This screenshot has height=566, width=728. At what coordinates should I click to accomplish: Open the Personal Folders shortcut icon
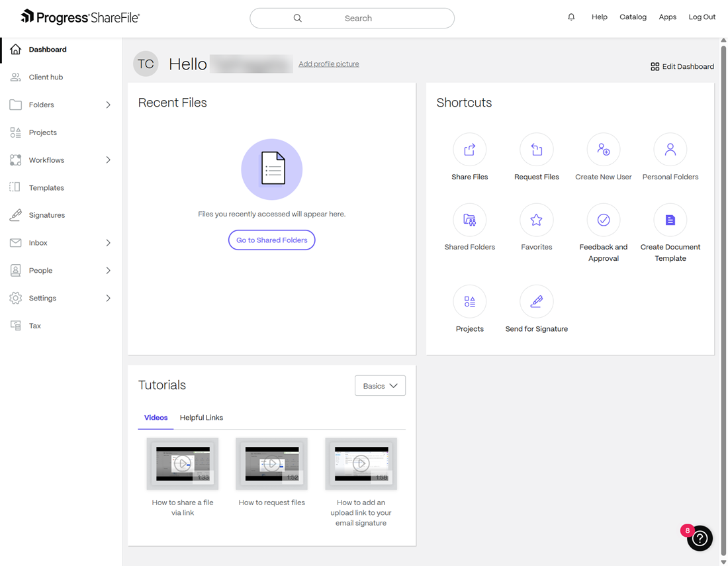tap(670, 150)
